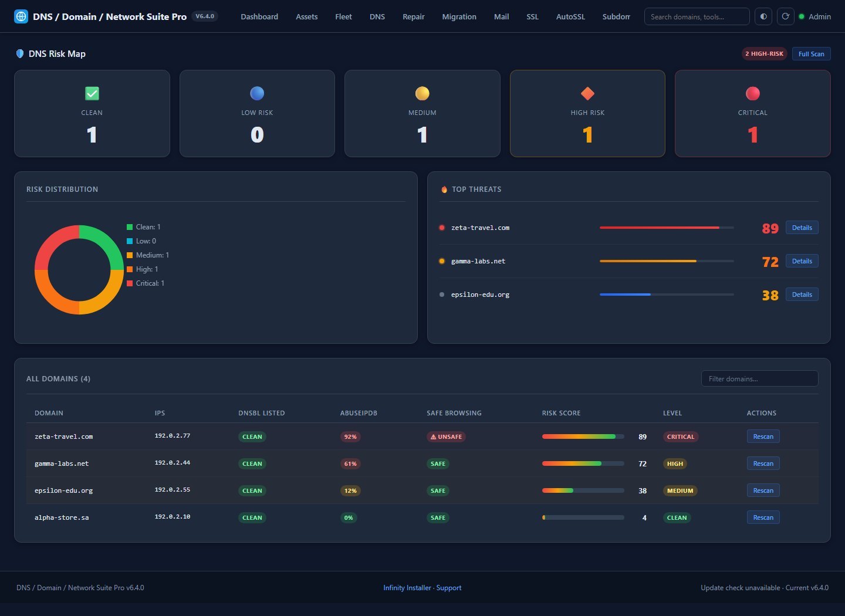The height and width of the screenshot is (616, 845).
Task: Click the gray dot beside epsilon-edu.org threat
Action: pos(442,295)
